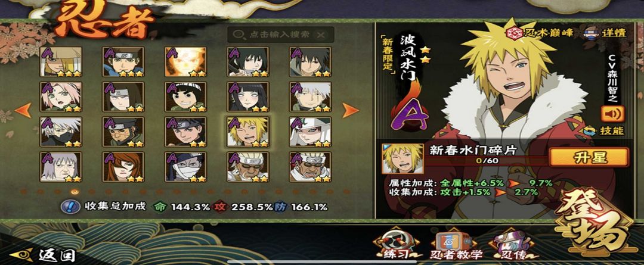Play the character voice speaker icon
Screen dimensions: 644x265
pos(612,114)
